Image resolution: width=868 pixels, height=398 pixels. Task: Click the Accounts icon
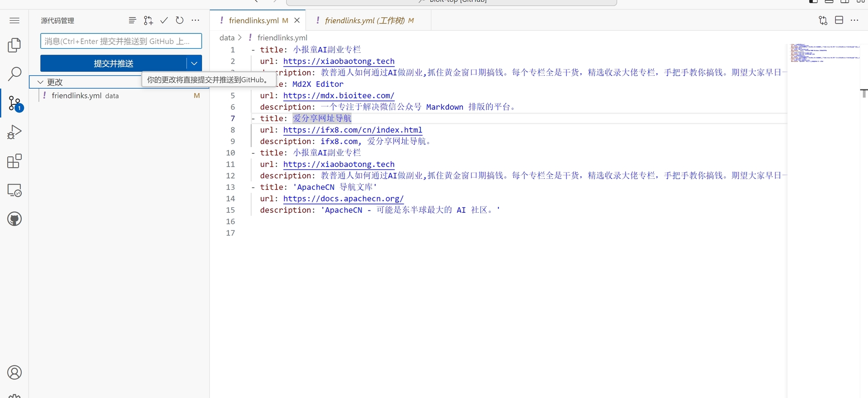point(14,373)
